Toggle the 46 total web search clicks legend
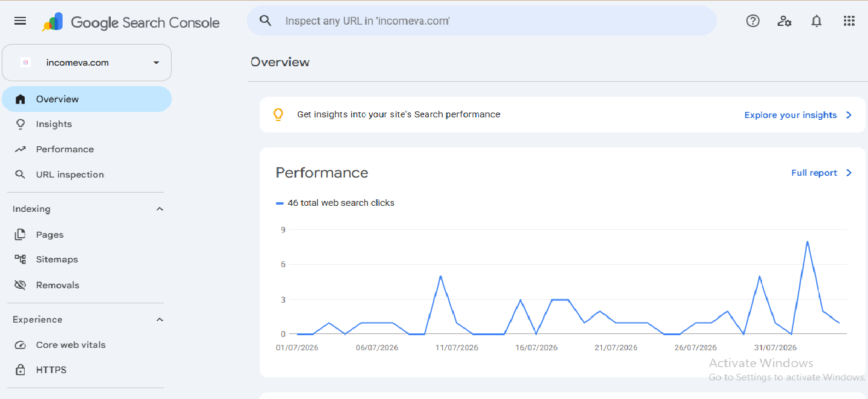 pyautogui.click(x=335, y=203)
